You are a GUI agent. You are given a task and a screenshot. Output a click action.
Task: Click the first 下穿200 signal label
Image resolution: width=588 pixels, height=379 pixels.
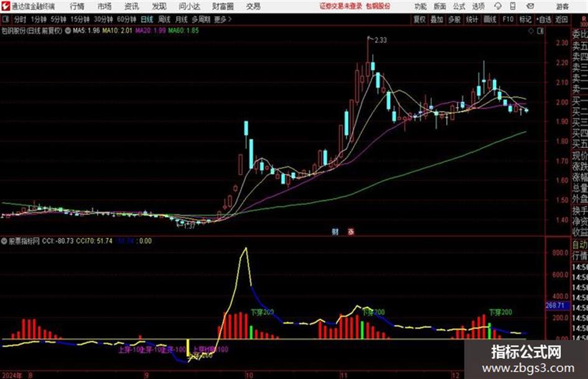pyautogui.click(x=262, y=312)
